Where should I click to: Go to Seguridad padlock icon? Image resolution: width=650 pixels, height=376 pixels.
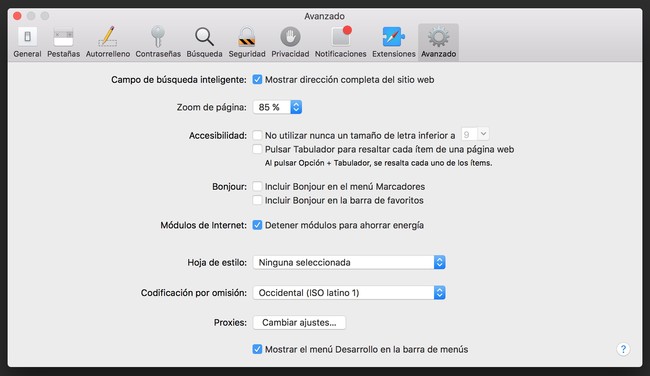coord(247,42)
